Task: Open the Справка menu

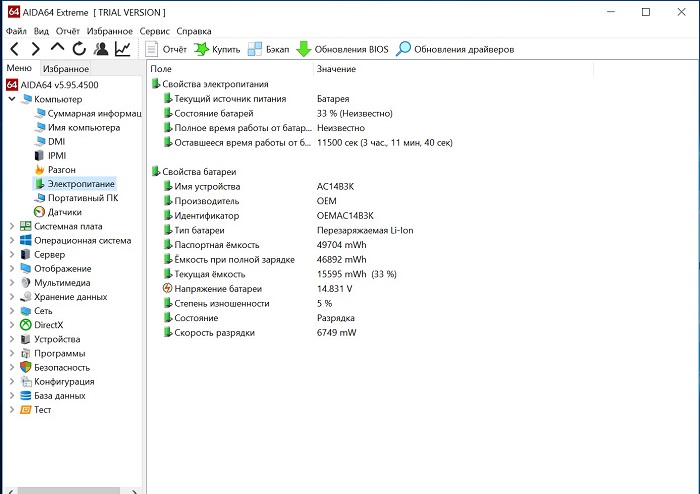Action: click(x=194, y=31)
